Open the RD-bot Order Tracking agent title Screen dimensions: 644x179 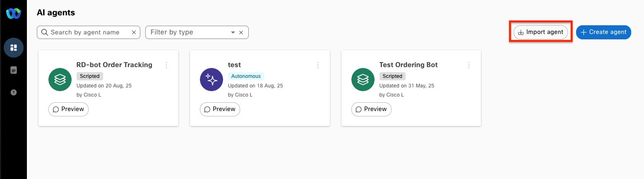[x=114, y=65]
